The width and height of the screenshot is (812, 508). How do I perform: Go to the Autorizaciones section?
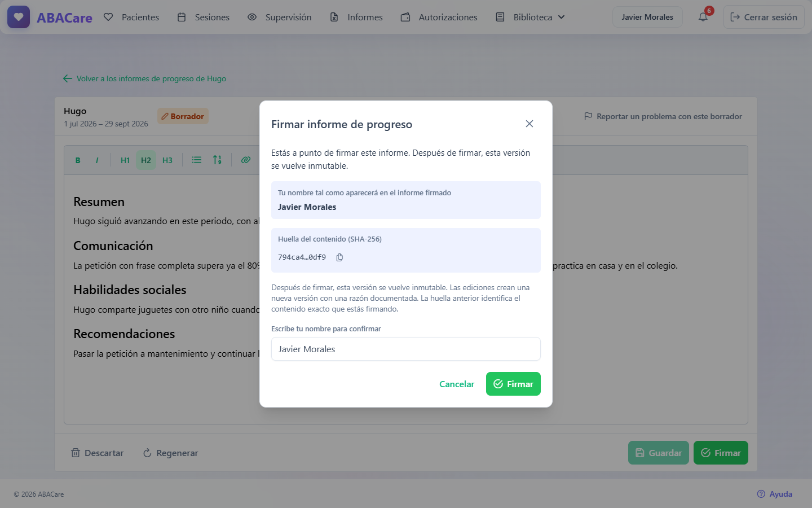pyautogui.click(x=439, y=17)
